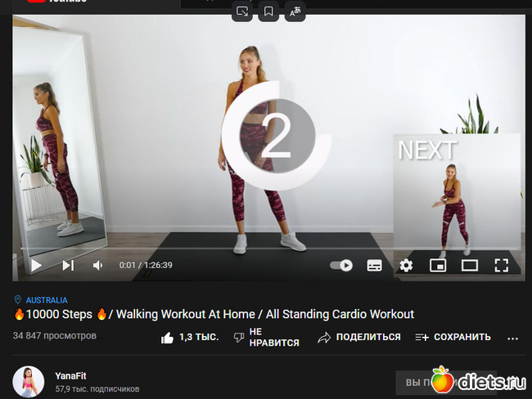Turn on subtitles with the captions button
The height and width of the screenshot is (399, 532).
tap(374, 265)
